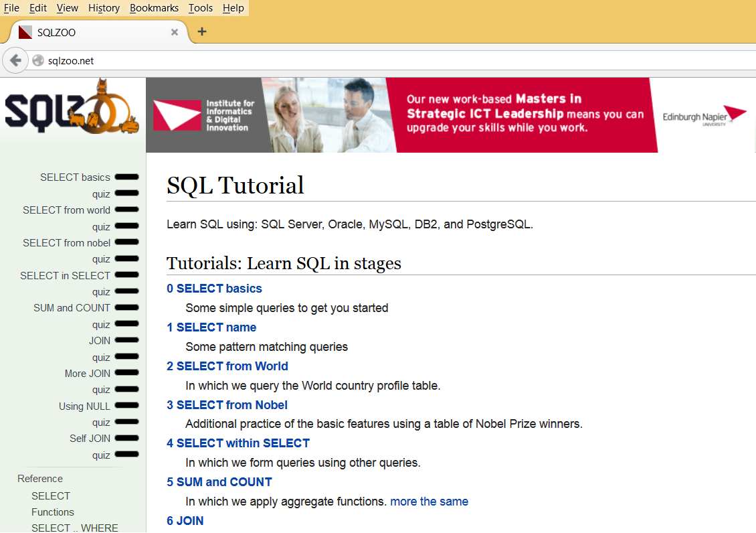
Task: Open the '0 SELECT basics' tutorial
Action: tap(214, 288)
